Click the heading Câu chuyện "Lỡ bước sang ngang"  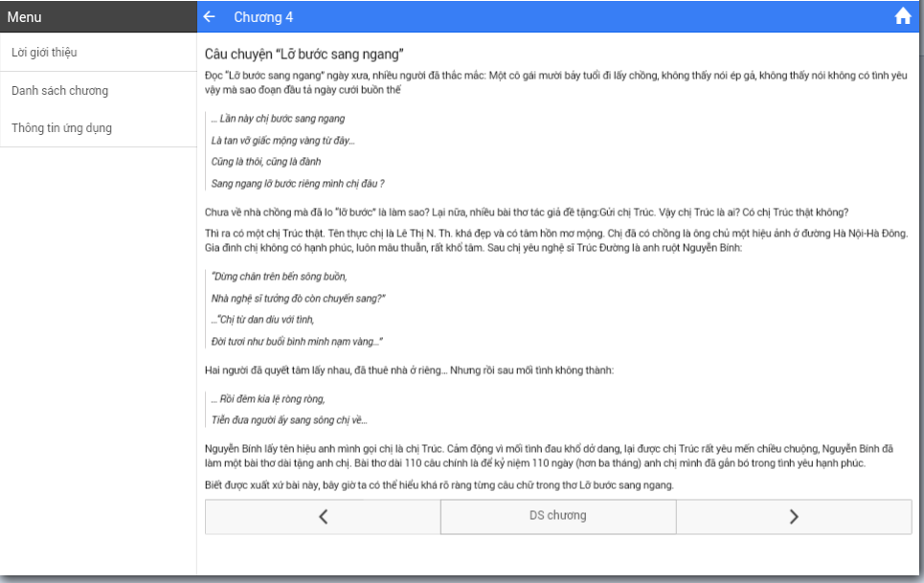[x=304, y=55]
